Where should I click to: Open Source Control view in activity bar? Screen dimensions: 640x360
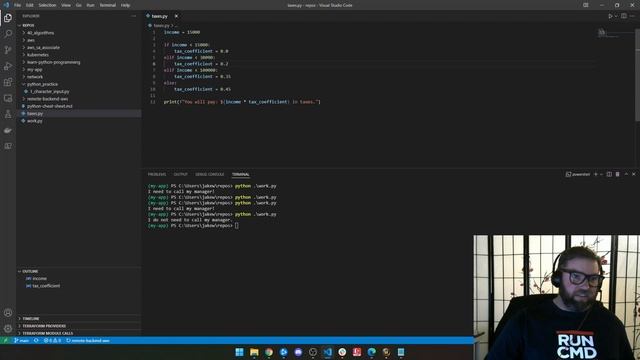point(8,50)
